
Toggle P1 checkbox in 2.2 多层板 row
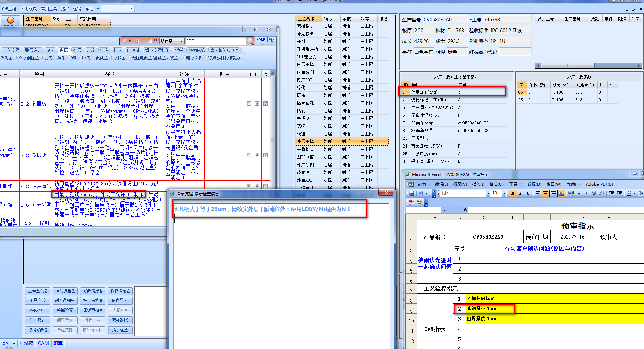249,104
